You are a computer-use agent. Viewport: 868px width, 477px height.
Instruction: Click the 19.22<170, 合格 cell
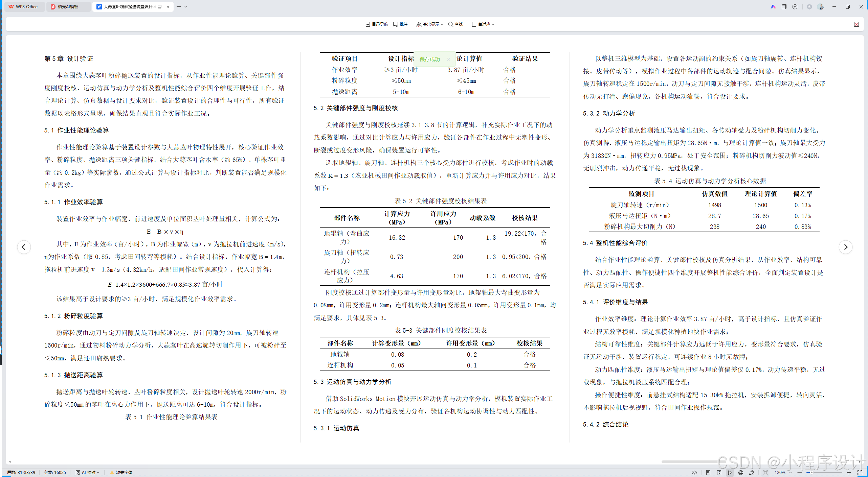pos(525,237)
